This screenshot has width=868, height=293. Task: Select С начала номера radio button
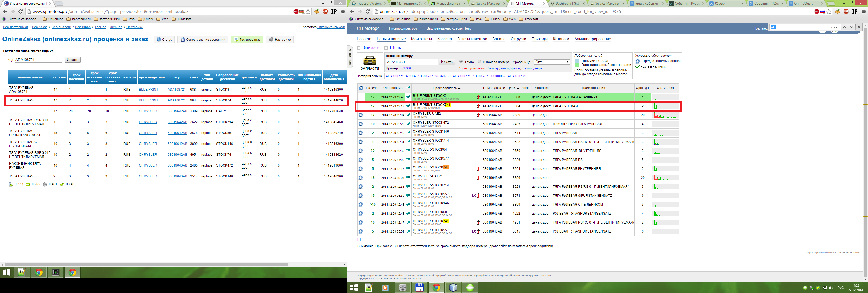click(479, 62)
